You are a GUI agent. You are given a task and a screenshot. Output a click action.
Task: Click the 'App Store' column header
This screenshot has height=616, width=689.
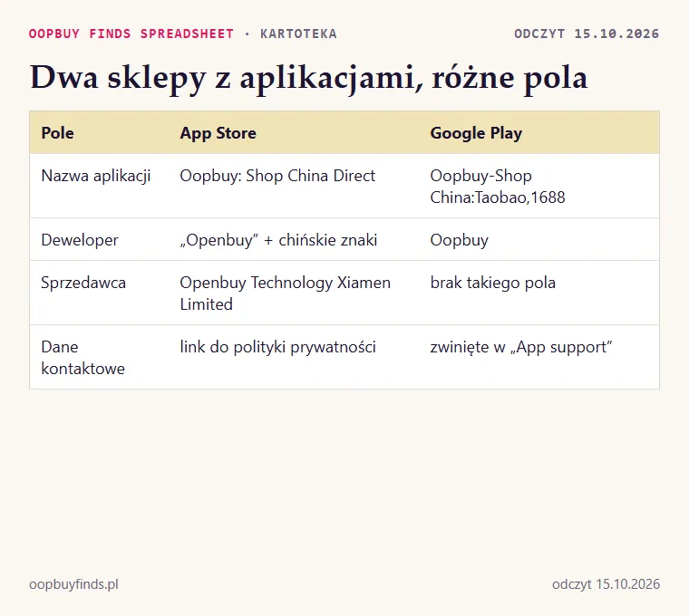(x=218, y=133)
